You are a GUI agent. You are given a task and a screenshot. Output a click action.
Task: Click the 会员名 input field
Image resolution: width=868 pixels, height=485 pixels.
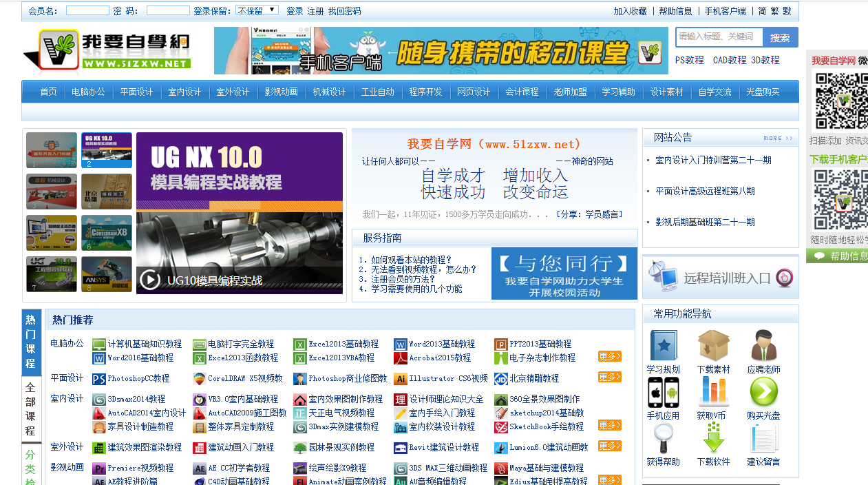(87, 10)
